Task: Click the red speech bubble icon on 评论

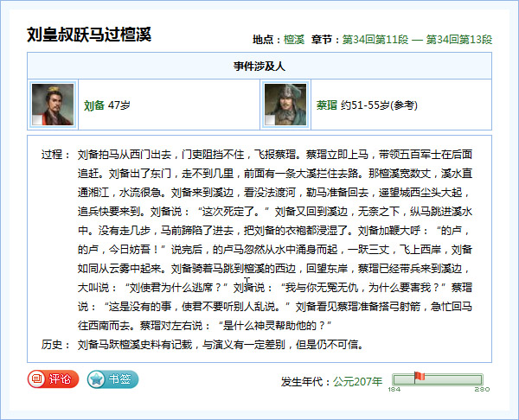Action: pos(37,379)
